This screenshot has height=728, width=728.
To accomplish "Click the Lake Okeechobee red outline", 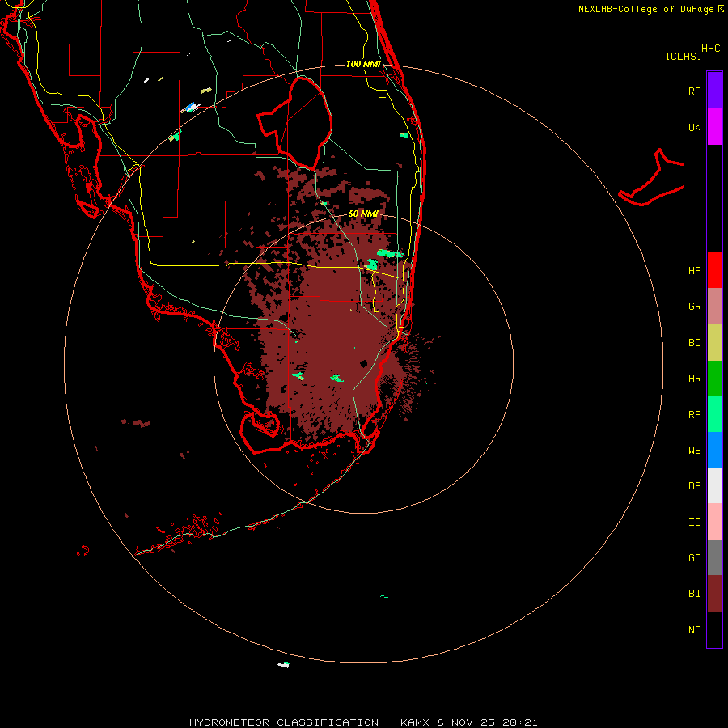I will click(294, 123).
